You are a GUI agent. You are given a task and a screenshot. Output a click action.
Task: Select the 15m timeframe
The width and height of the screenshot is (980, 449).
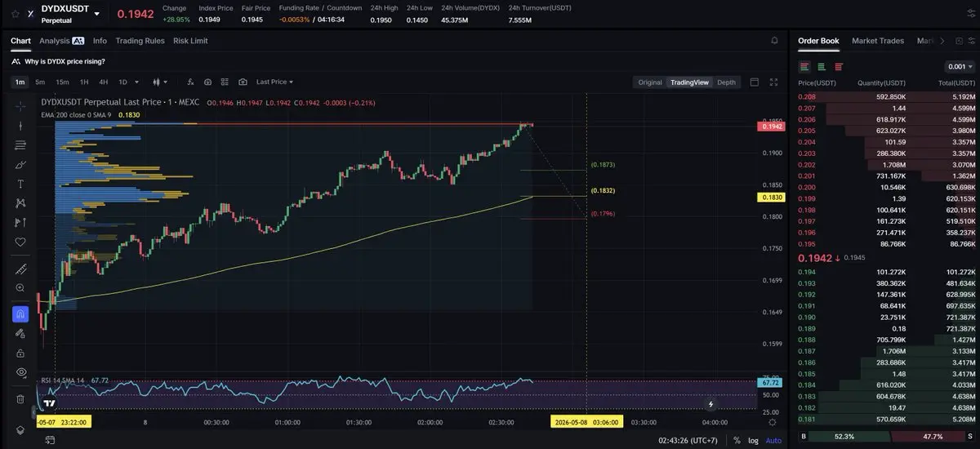(62, 82)
